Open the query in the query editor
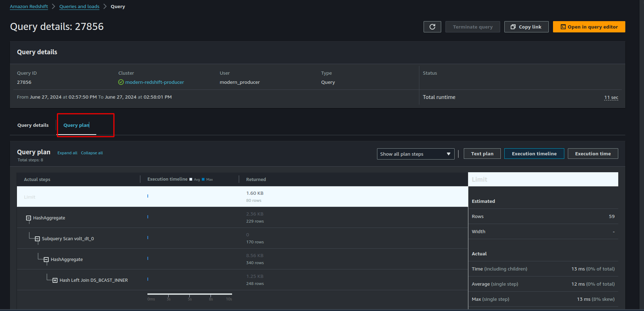The image size is (644, 311). (x=589, y=27)
